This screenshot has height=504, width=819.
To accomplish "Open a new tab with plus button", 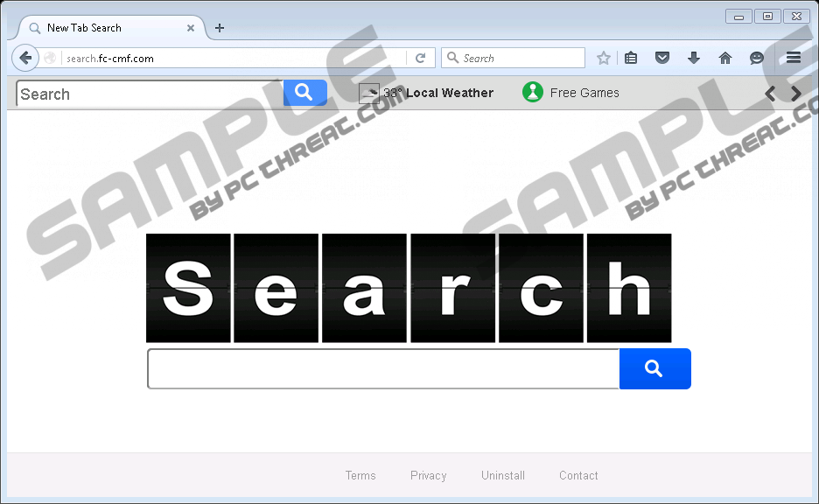I will [220, 28].
